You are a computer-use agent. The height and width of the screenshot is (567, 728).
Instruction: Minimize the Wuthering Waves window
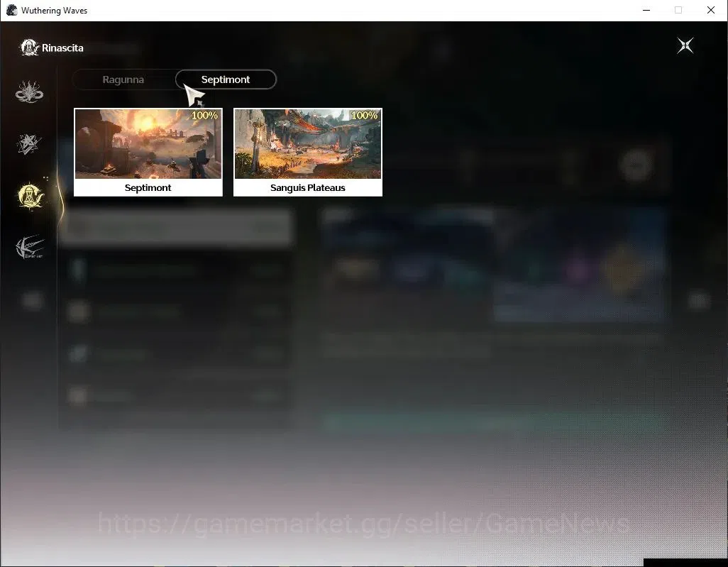646,10
